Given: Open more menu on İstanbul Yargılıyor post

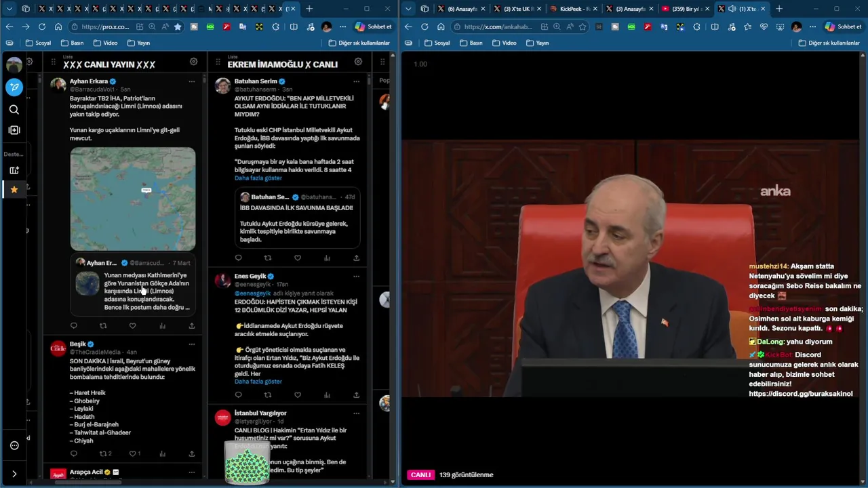Looking at the screenshot, I should (356, 413).
